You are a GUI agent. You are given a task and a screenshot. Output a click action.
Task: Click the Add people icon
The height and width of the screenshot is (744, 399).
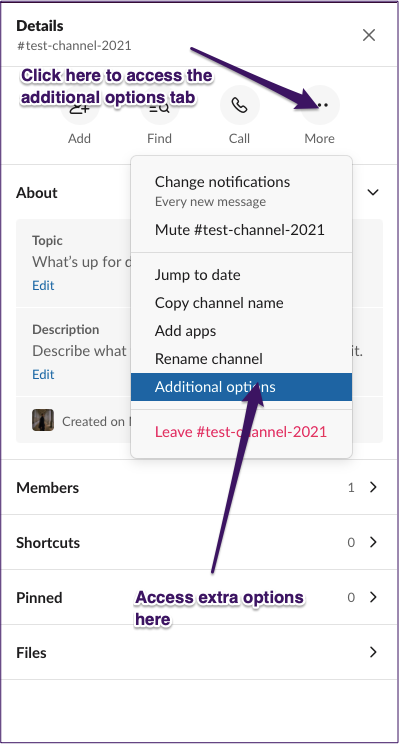tap(79, 105)
